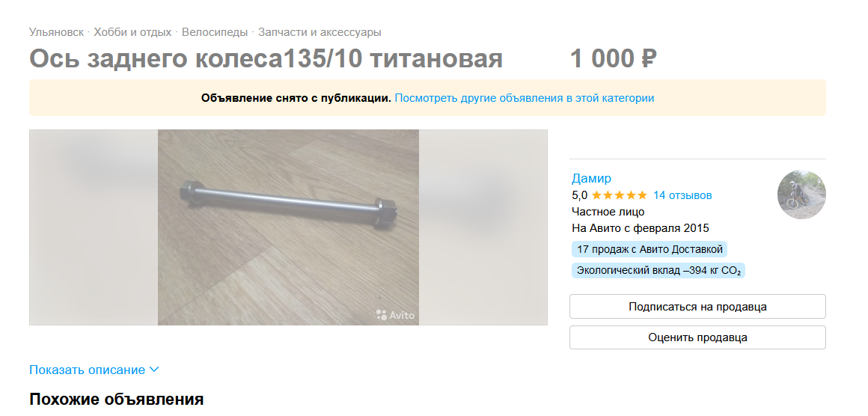Open Запчасти и аксессуары breadcrumb

(320, 32)
